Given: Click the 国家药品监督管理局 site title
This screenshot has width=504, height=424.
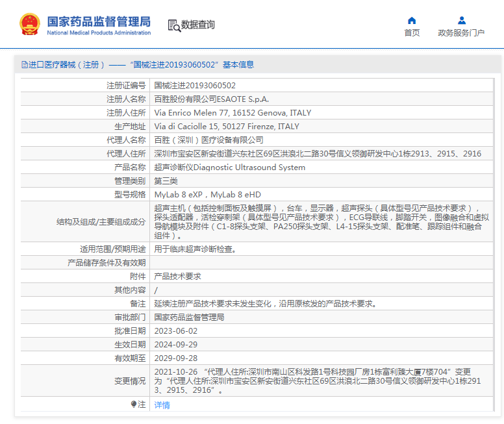Looking at the screenshot, I should [98, 21].
